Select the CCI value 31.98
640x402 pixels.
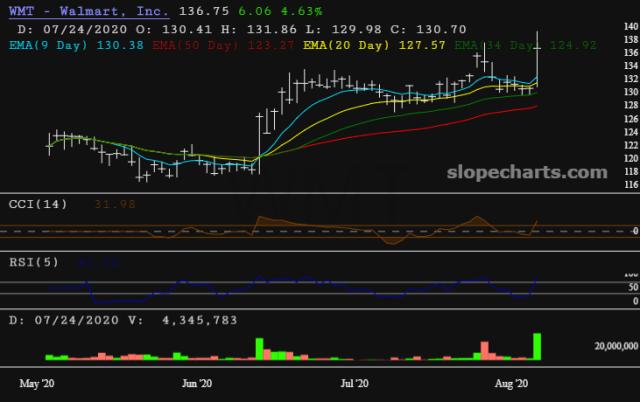(115, 204)
